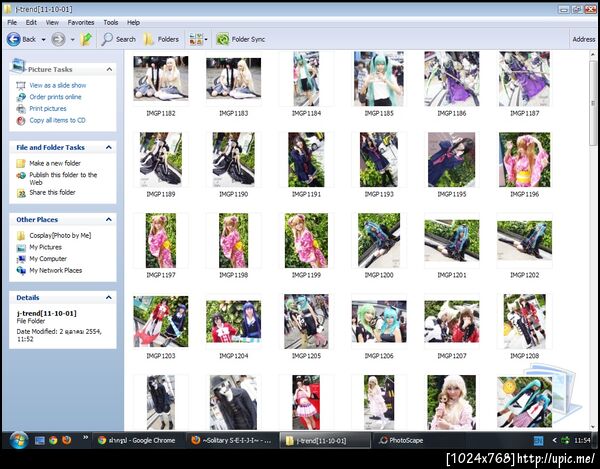
Task: Open the Search pane
Action: coord(119,39)
